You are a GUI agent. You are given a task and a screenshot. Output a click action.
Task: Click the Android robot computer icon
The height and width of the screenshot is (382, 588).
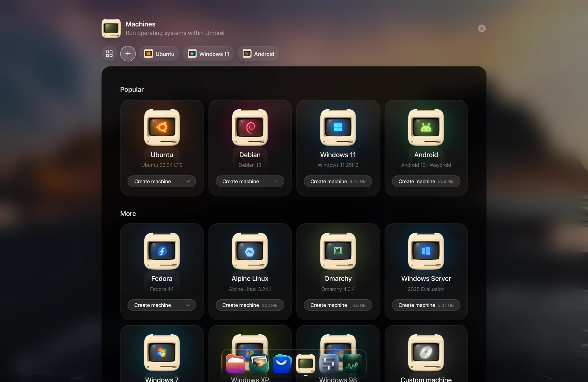pyautogui.click(x=426, y=127)
